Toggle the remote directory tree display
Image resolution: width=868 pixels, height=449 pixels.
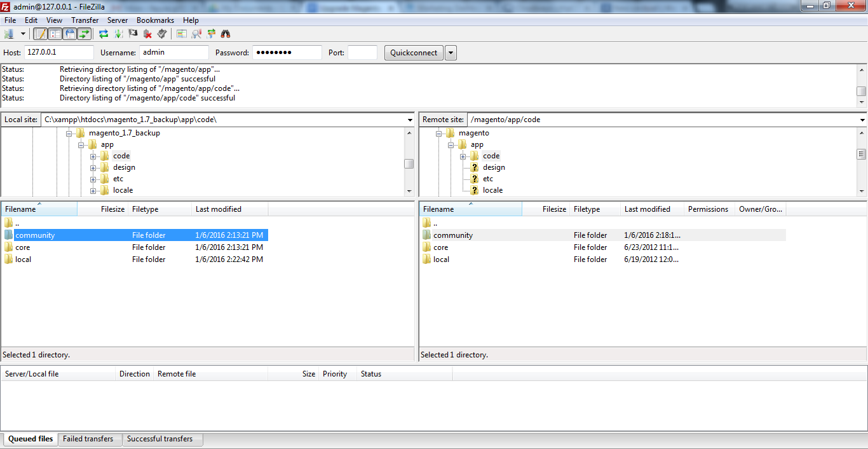click(70, 34)
